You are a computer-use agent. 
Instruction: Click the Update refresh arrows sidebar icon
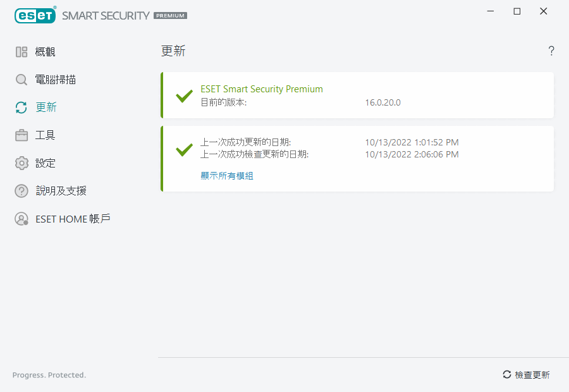pos(21,107)
